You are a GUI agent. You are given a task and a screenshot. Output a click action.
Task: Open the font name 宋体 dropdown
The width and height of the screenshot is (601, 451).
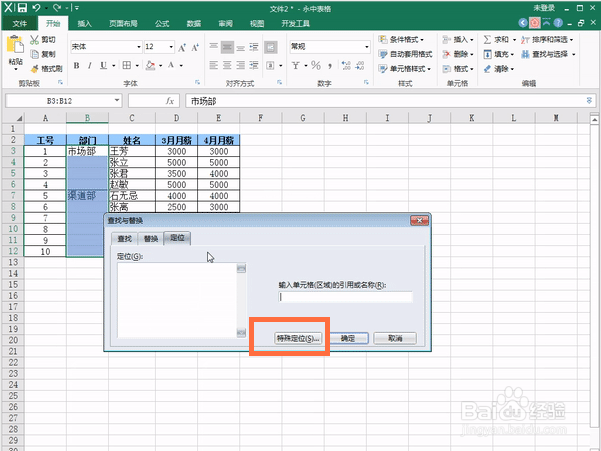coord(139,47)
